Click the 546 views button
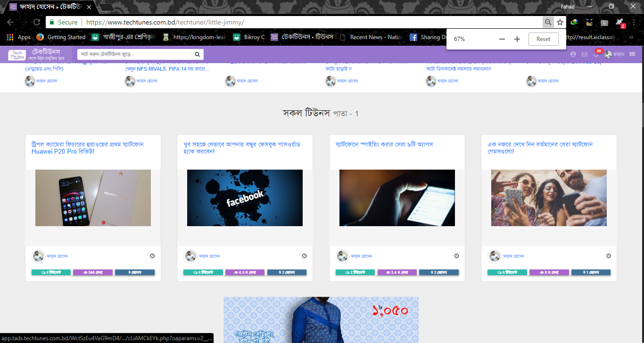Image resolution: width=644 pixels, height=343 pixels. tap(93, 272)
